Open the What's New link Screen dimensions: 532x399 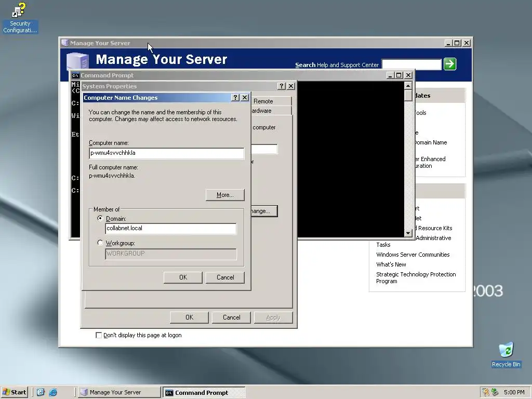[391, 264]
